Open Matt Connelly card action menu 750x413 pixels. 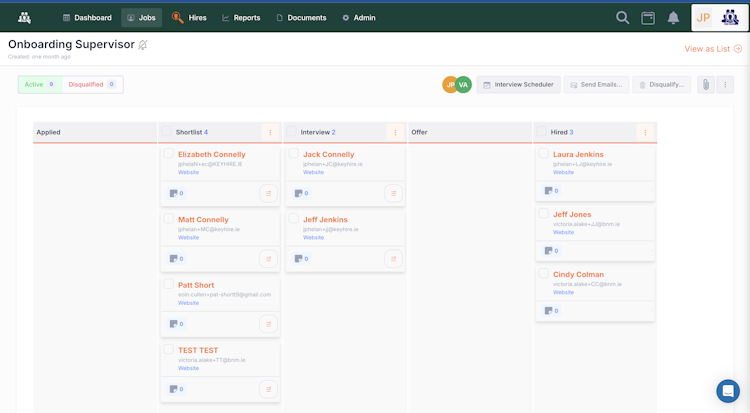click(x=268, y=259)
